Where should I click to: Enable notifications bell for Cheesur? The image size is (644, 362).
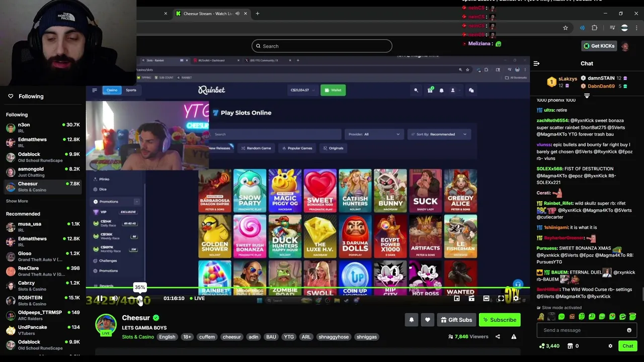pyautogui.click(x=412, y=320)
